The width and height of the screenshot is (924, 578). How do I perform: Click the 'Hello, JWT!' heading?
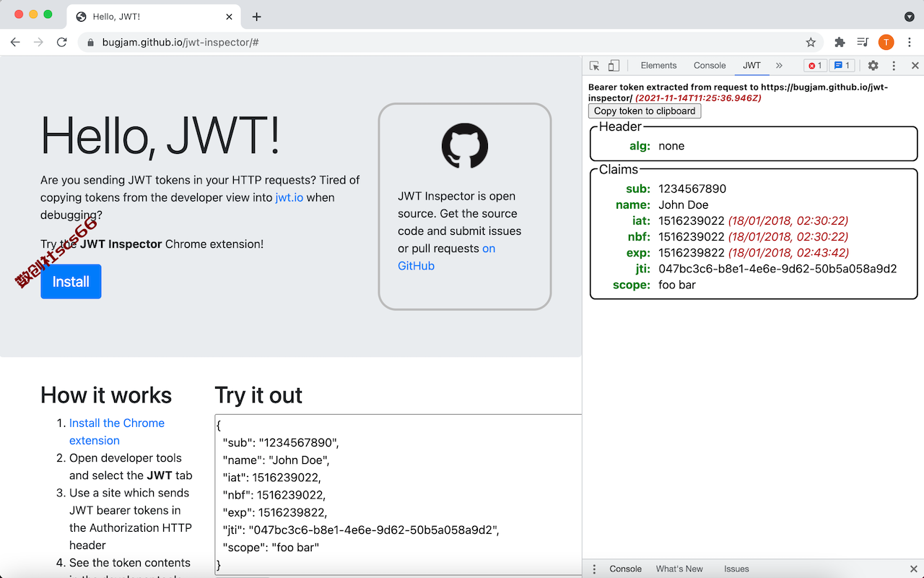160,135
